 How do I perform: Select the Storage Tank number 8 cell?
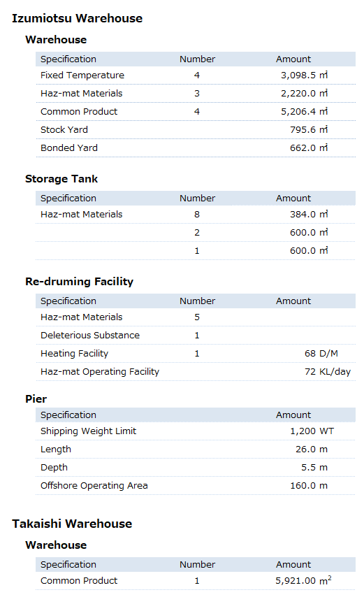point(197,214)
